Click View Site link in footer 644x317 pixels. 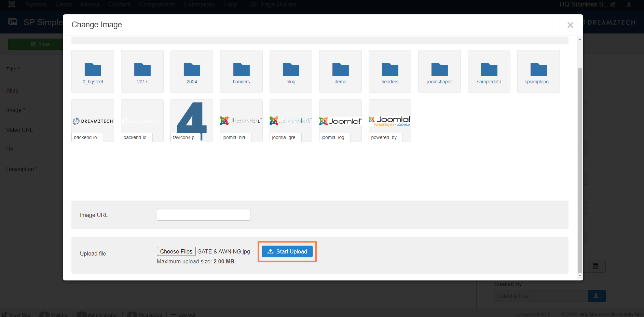coord(16,315)
